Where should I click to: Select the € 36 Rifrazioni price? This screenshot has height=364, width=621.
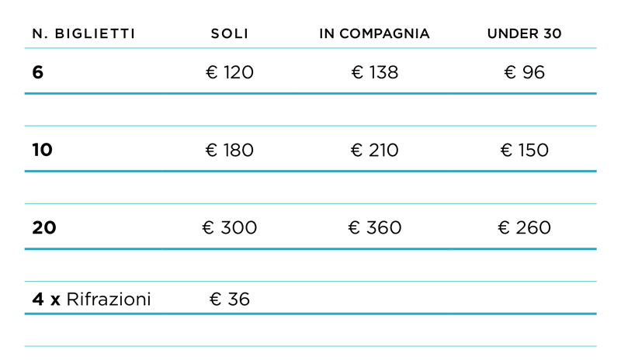click(x=230, y=300)
